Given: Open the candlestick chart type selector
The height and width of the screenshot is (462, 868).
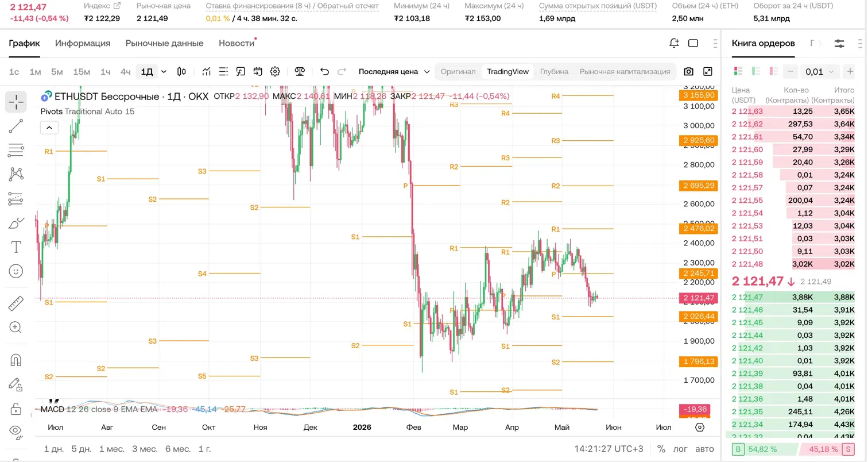Looking at the screenshot, I should tap(181, 72).
